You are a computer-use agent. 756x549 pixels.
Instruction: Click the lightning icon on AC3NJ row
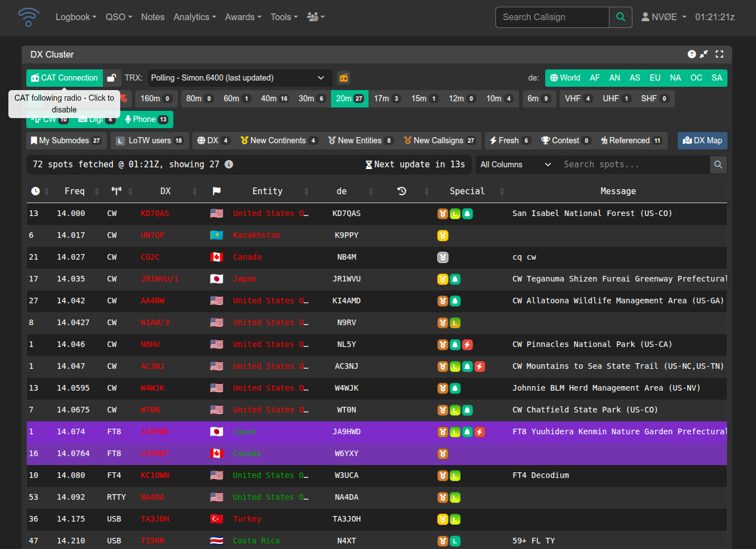pyautogui.click(x=480, y=367)
